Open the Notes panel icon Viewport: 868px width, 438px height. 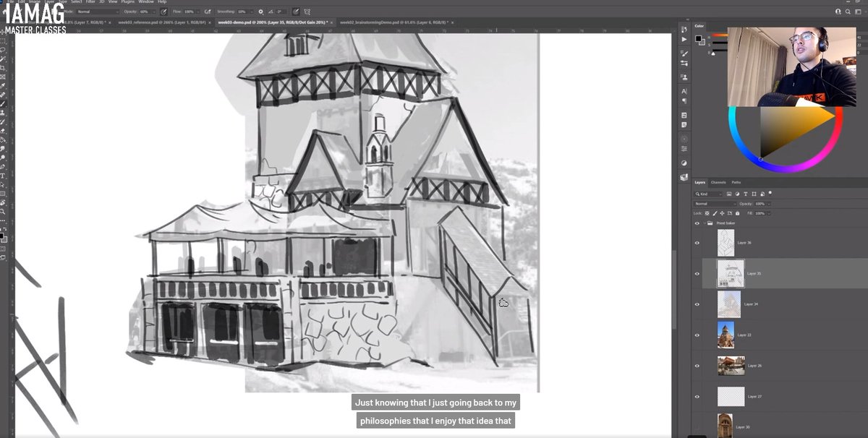(x=684, y=124)
